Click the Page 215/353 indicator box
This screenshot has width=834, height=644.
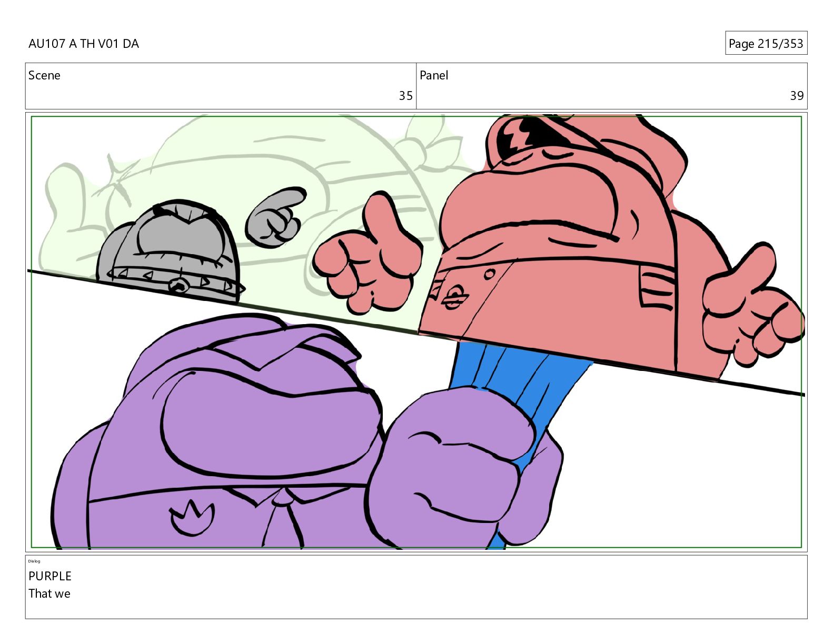[766, 43]
